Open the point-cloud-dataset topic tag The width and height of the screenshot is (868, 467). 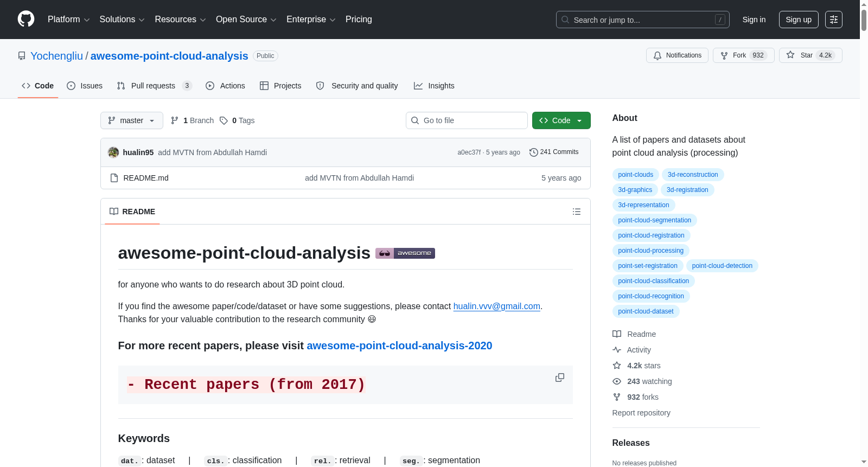pos(646,311)
